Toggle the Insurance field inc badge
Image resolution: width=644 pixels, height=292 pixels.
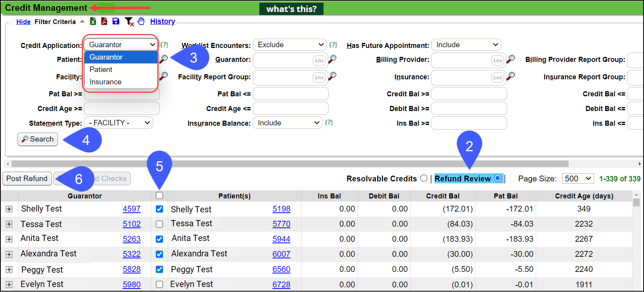(498, 77)
